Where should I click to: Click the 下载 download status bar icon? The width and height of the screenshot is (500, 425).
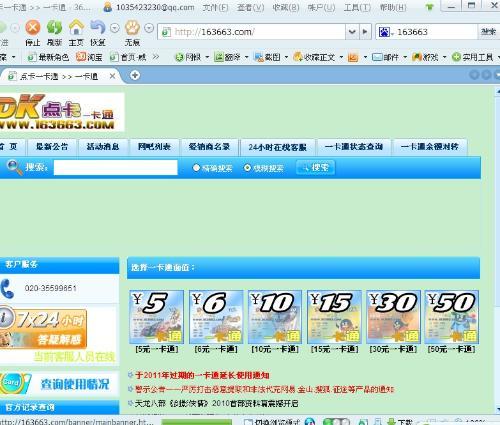click(400, 422)
